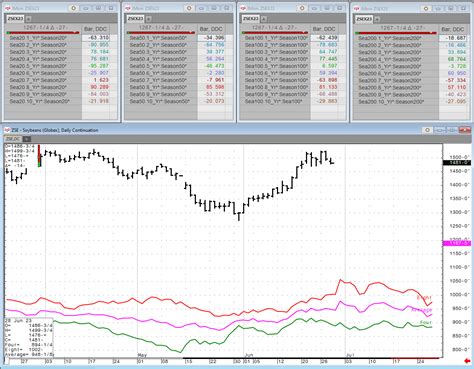This screenshot has height=369, width=474.
Task: Click the CQG logo of Sea50 monitor window
Action: click(128, 8)
